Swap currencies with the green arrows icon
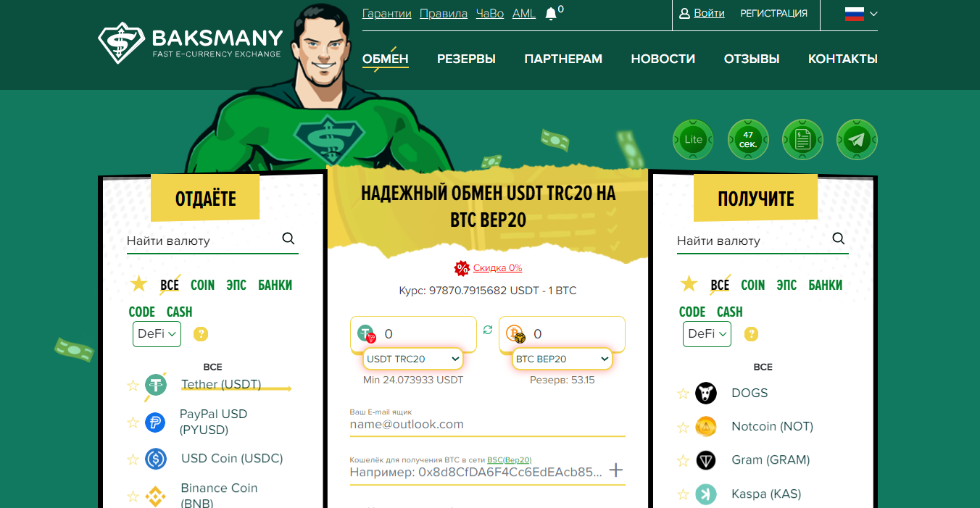Screen dimensions: 980x508 [x=488, y=330]
